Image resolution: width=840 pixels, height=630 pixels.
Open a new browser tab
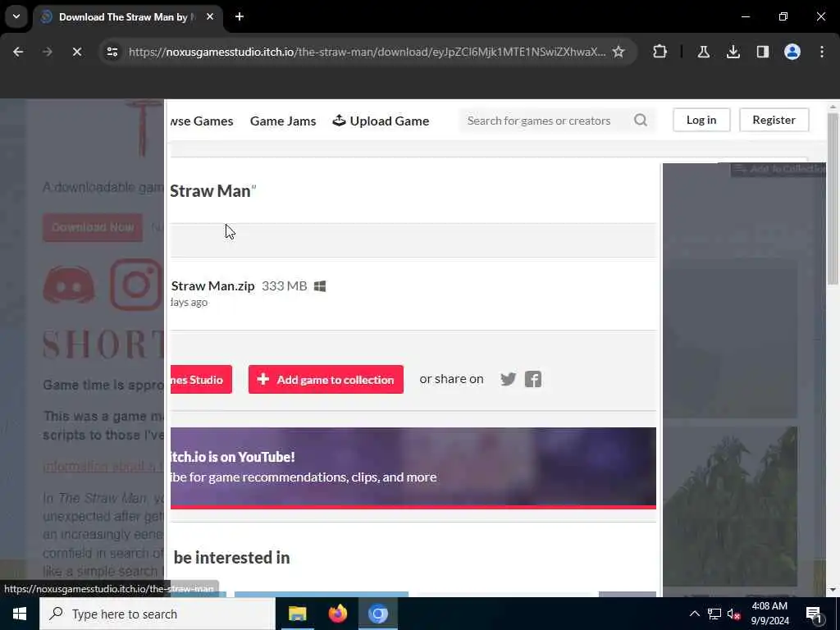pos(240,16)
